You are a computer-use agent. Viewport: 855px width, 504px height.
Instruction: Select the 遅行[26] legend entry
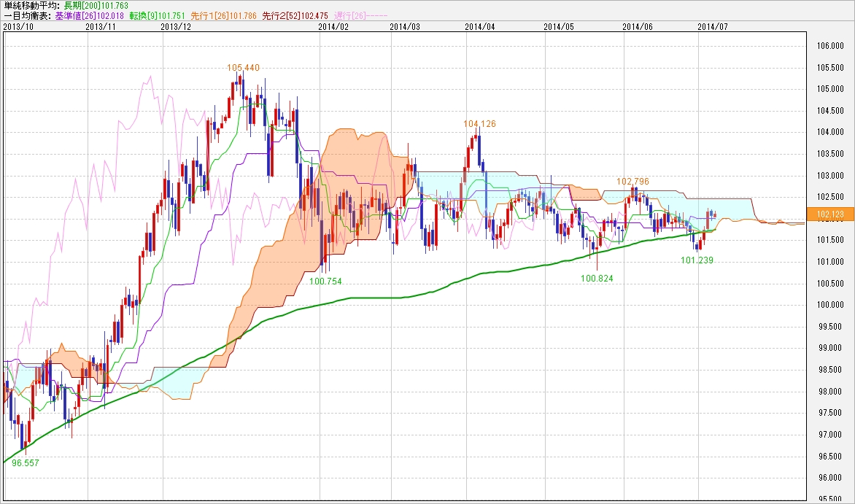pyautogui.click(x=350, y=15)
